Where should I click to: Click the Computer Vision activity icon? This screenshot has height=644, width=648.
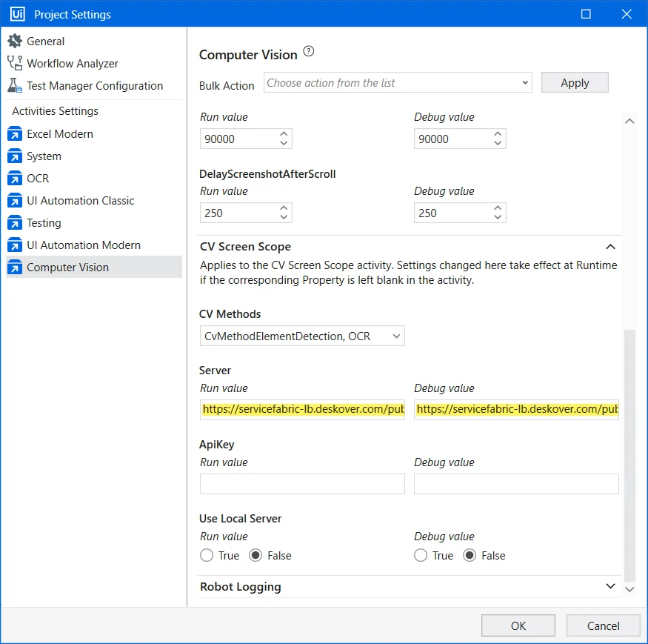15,268
